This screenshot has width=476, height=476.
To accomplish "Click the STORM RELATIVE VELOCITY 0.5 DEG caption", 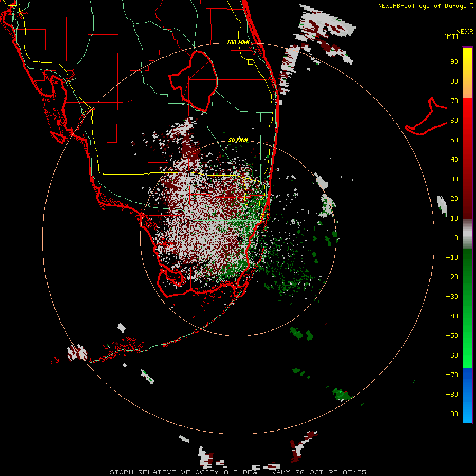I will pos(184,472).
